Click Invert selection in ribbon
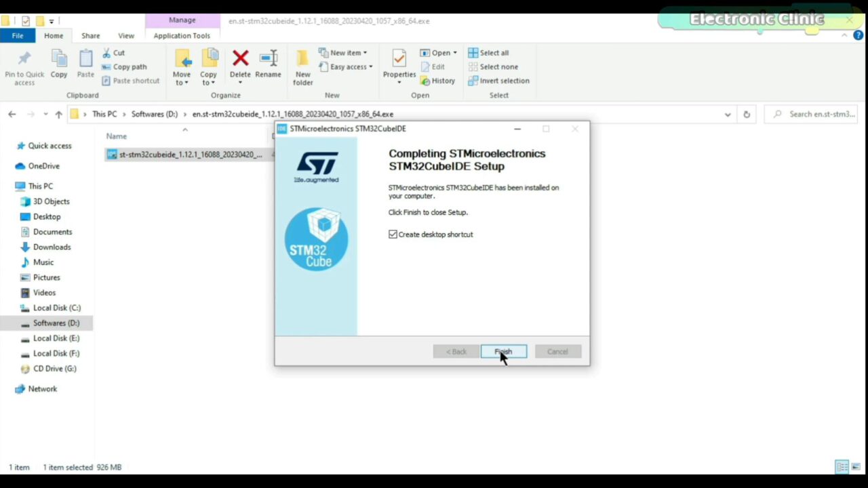The width and height of the screenshot is (868, 488). [498, 81]
